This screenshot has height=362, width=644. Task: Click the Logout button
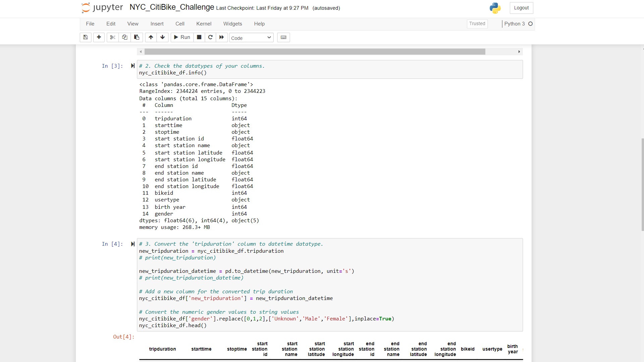(521, 8)
